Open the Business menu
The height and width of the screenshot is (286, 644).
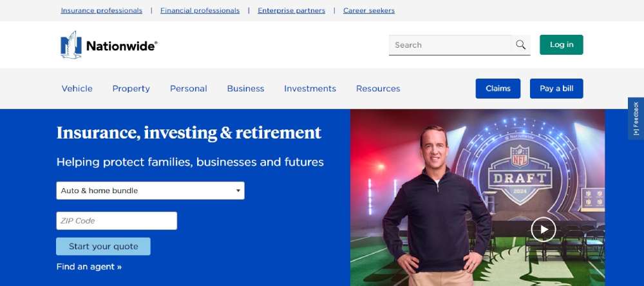point(245,89)
